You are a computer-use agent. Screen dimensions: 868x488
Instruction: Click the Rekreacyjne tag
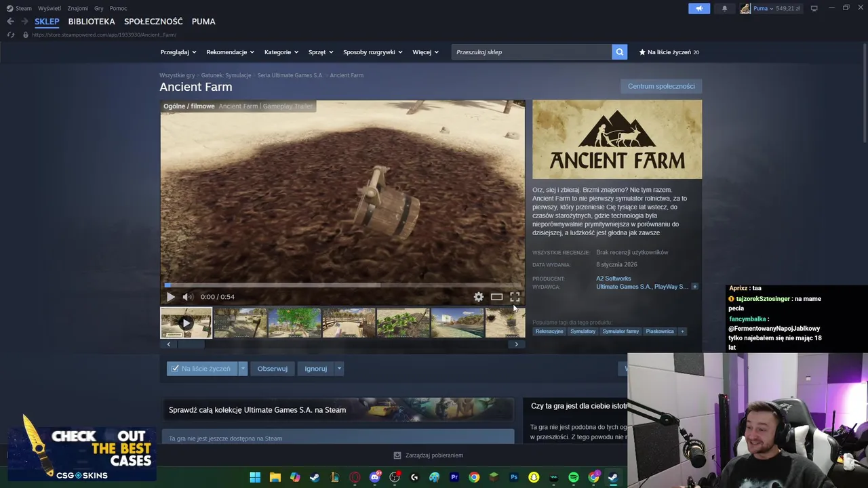coord(549,331)
